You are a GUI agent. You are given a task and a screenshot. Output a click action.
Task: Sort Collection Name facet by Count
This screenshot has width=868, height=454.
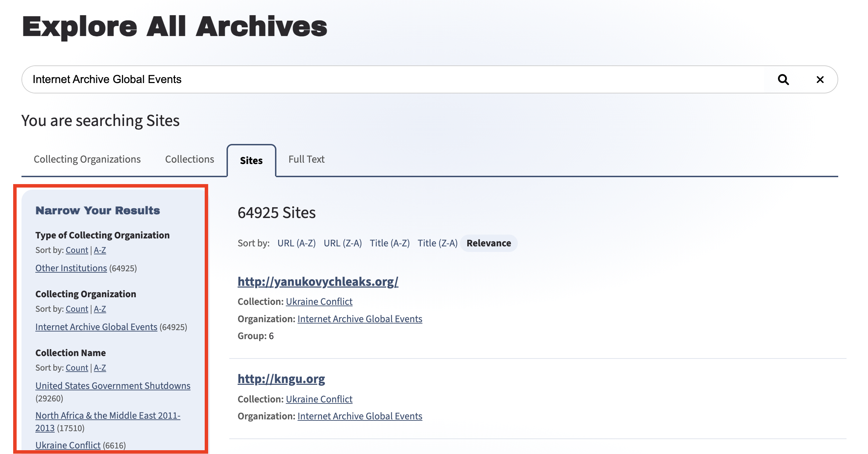(x=77, y=368)
